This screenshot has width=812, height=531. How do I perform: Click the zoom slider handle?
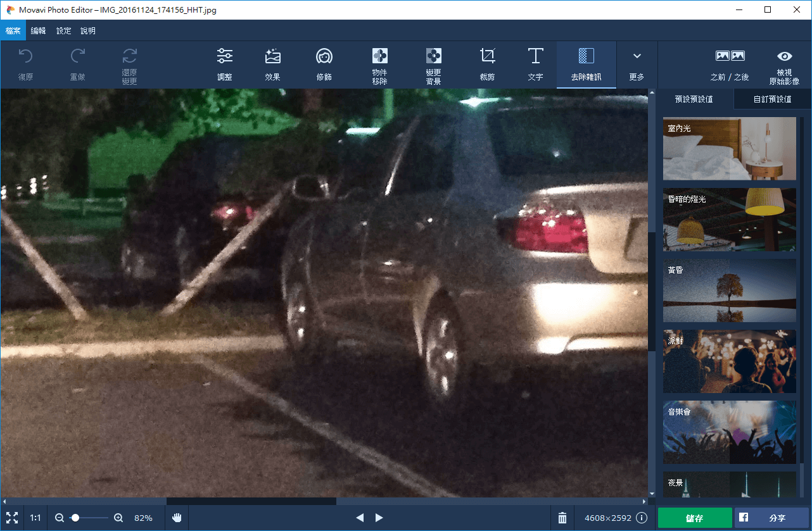click(x=75, y=518)
